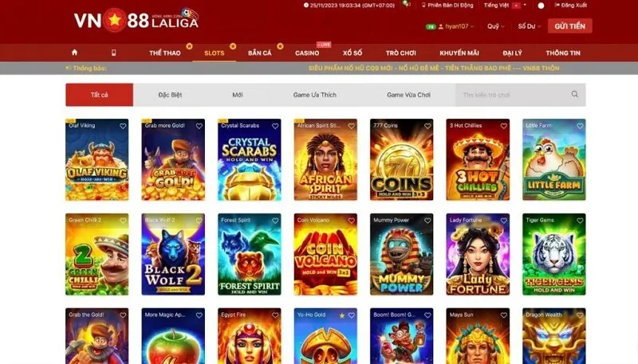The width and height of the screenshot is (638, 364).
Task: Switch to the Game Ưa Thích tab
Action: [x=314, y=95]
